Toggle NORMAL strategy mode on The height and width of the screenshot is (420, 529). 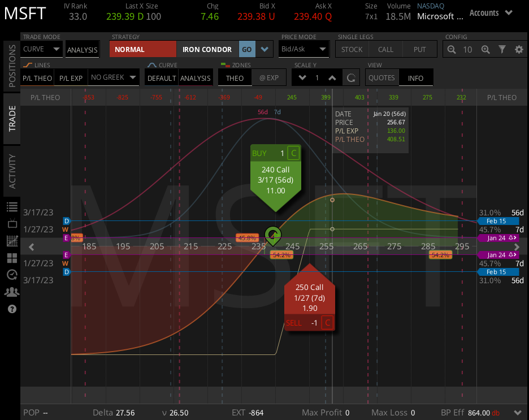pyautogui.click(x=142, y=49)
